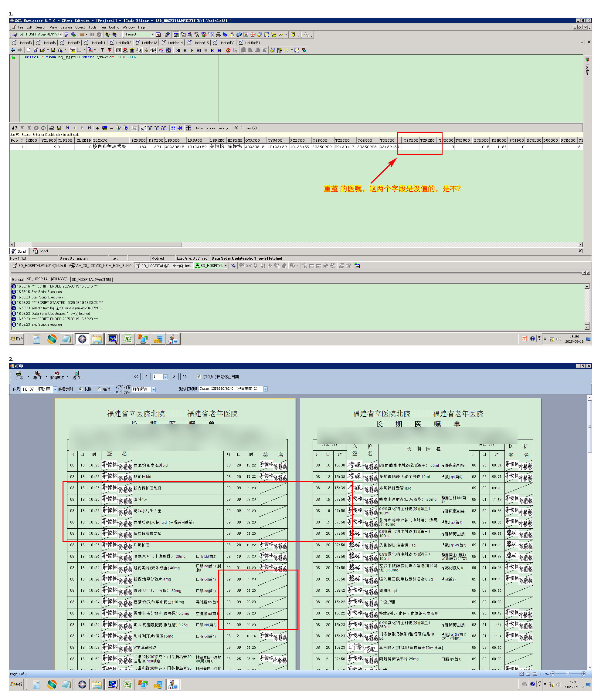Expand the 默认打印机 printer dropdown
This screenshot has width=601, height=700.
(x=265, y=389)
